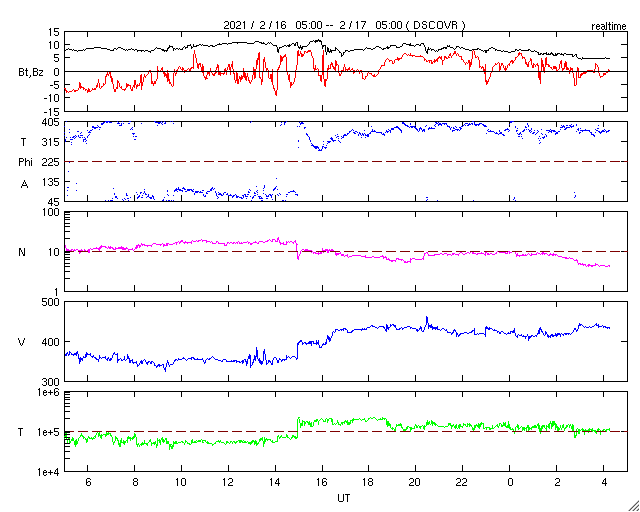Click the plot title containing "( DSCOVR )"
Viewport: 640px width, 512px height.
pos(344,25)
